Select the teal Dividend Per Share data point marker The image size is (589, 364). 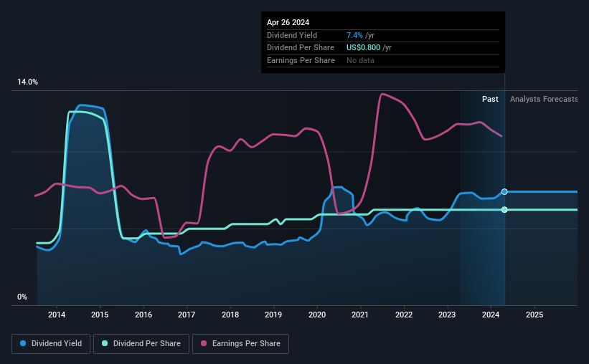tap(504, 210)
